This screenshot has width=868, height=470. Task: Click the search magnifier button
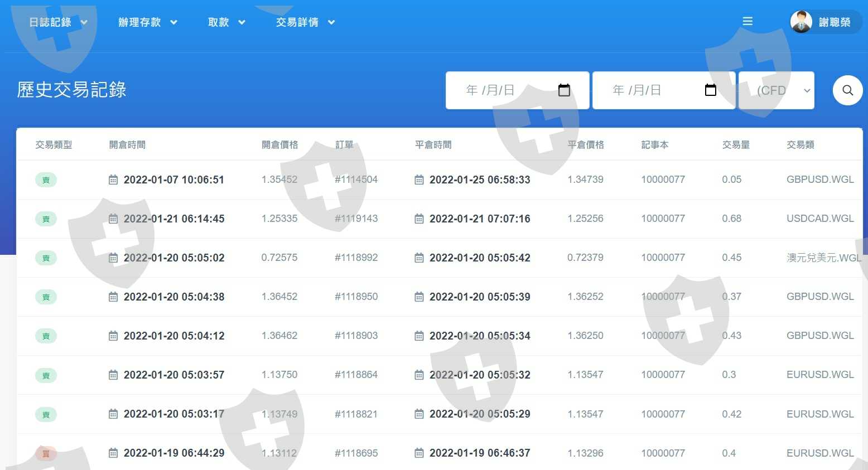click(847, 90)
